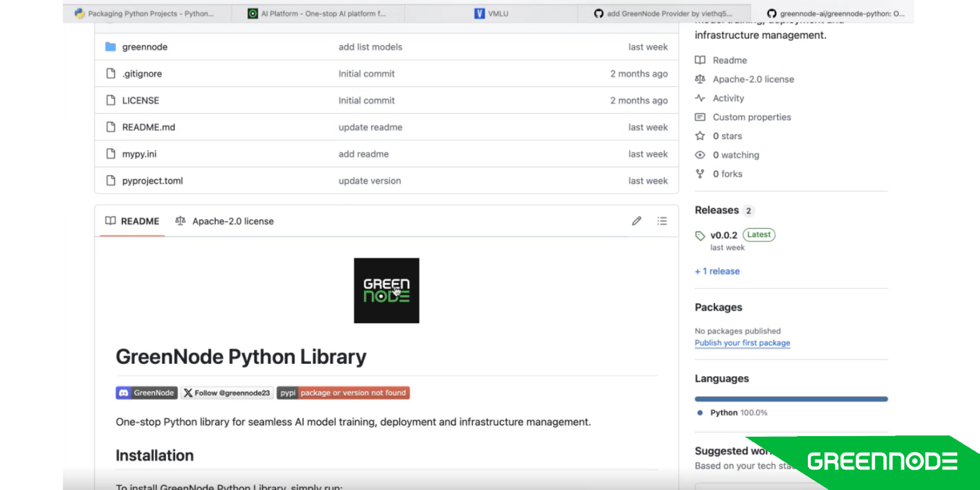Image resolution: width=980 pixels, height=490 pixels.
Task: Click the pypi package not found badge
Action: tap(343, 393)
